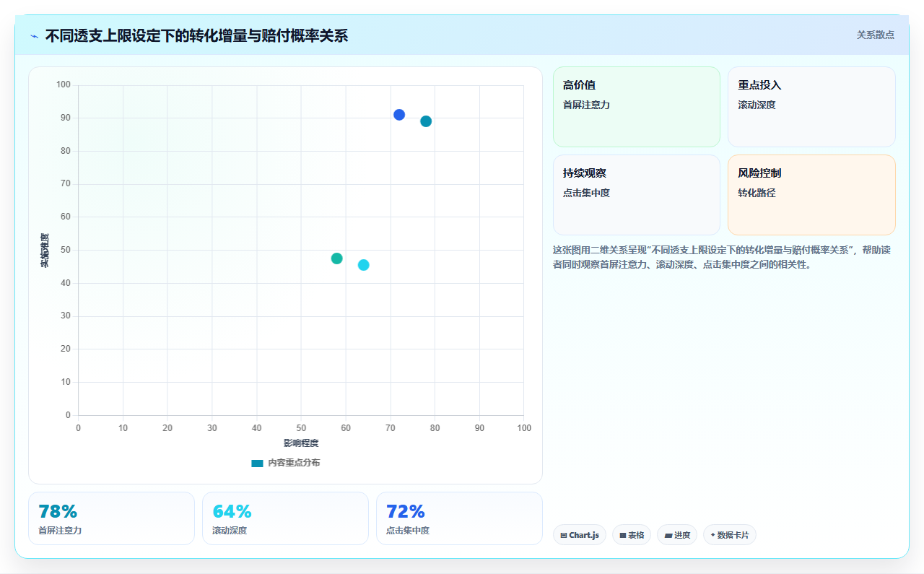Open the 持续观察 quadrant card

pyautogui.click(x=637, y=195)
